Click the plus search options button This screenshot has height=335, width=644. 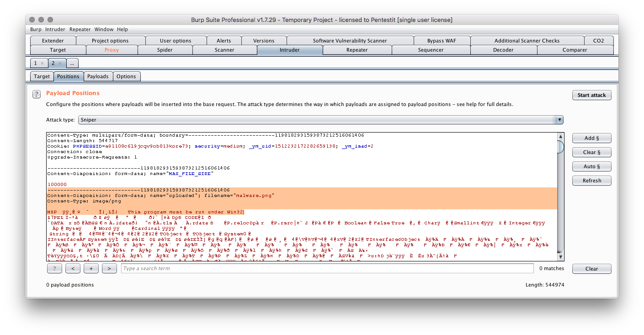(x=91, y=269)
